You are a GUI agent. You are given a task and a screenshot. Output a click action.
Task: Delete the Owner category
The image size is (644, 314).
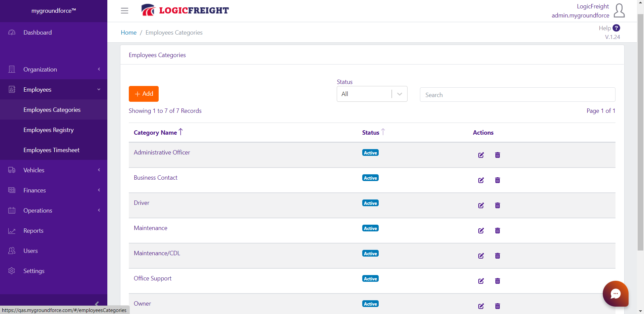click(497, 306)
